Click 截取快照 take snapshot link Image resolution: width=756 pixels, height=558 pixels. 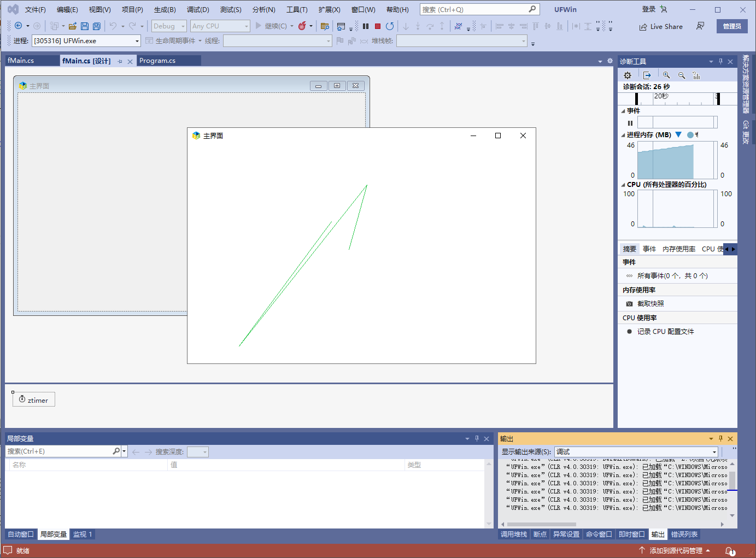point(650,304)
